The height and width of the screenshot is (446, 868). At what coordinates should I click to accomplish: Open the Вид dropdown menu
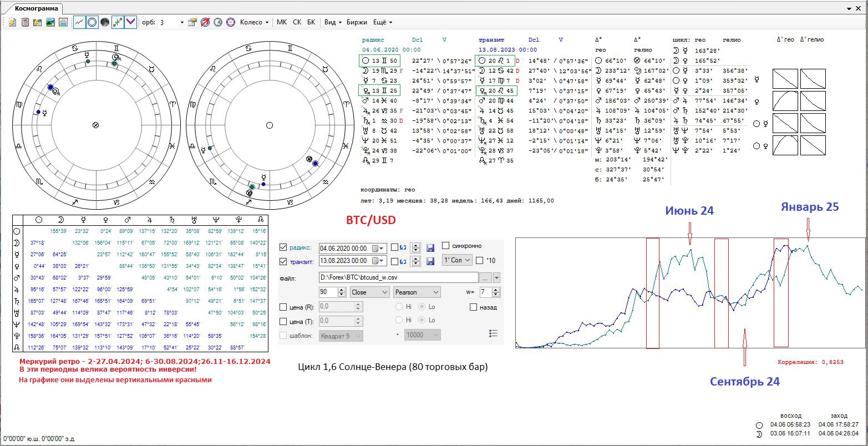(333, 22)
